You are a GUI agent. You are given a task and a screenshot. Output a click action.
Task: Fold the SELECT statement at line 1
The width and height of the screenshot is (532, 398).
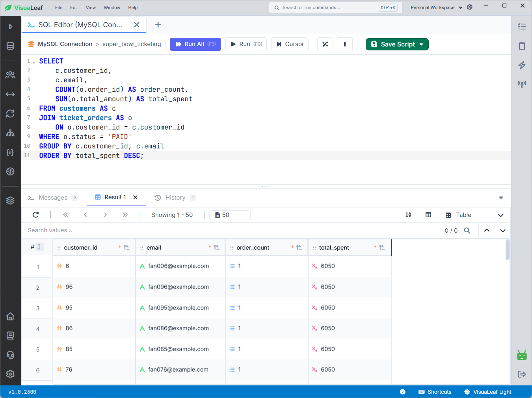34,62
